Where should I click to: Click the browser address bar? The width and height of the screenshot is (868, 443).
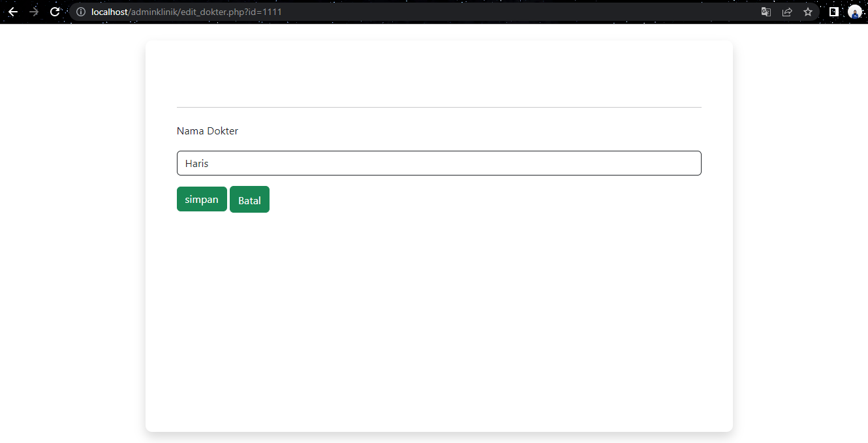[x=392, y=11]
